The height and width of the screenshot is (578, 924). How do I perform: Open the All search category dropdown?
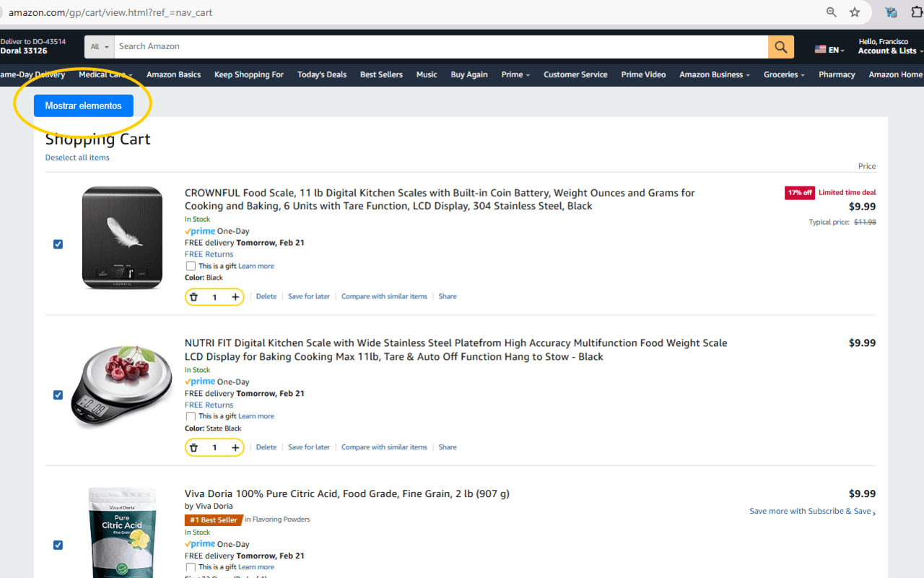point(100,47)
